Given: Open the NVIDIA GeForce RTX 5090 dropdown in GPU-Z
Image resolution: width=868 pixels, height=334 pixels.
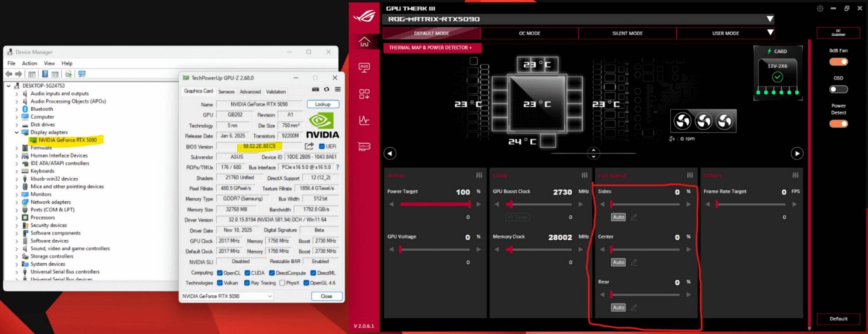Looking at the screenshot, I should tap(270, 296).
